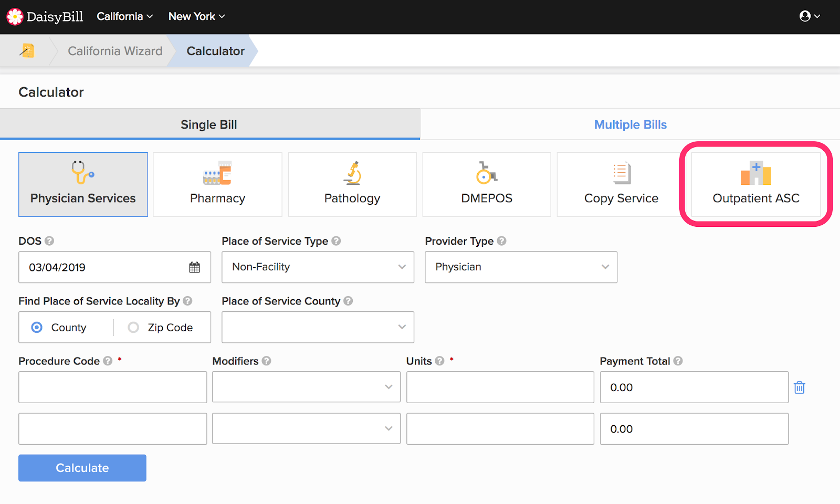Click help icon beside Units
Image resolution: width=840 pixels, height=504 pixels.
coord(439,361)
